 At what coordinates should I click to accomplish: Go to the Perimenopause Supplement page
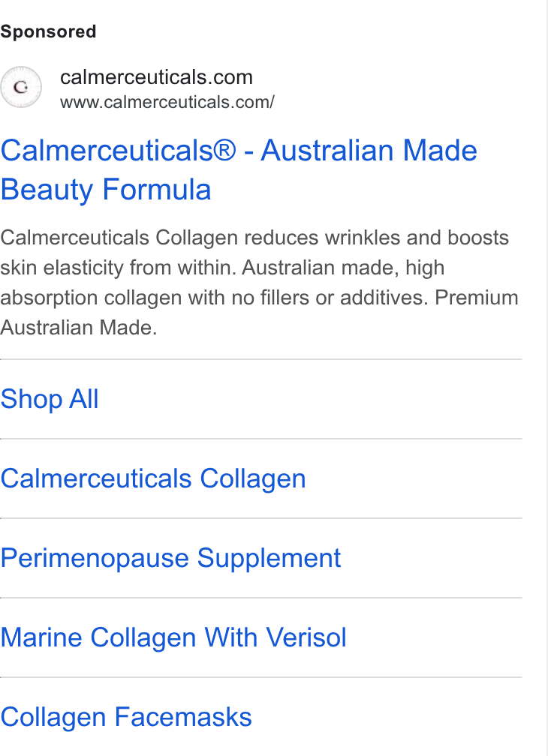(170, 558)
